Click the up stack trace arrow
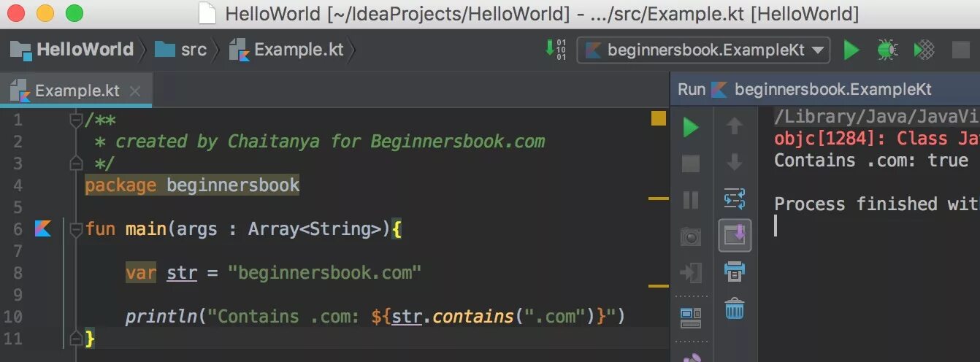This screenshot has width=980, height=362. 735,126
